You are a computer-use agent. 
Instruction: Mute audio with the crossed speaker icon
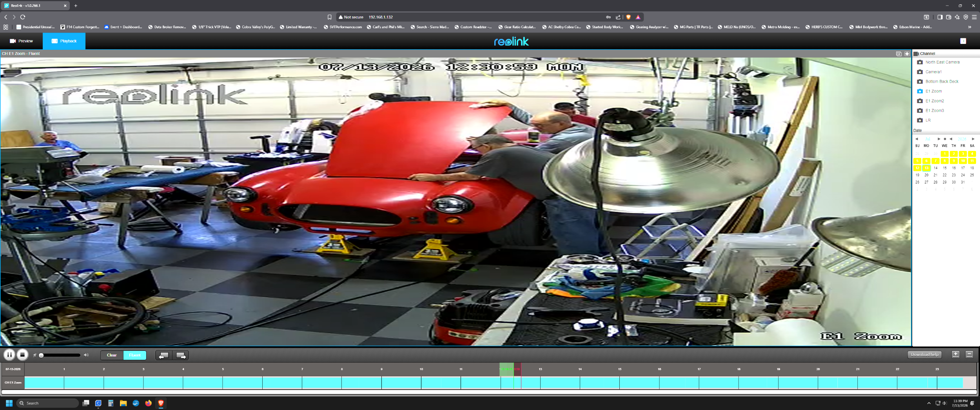click(34, 355)
